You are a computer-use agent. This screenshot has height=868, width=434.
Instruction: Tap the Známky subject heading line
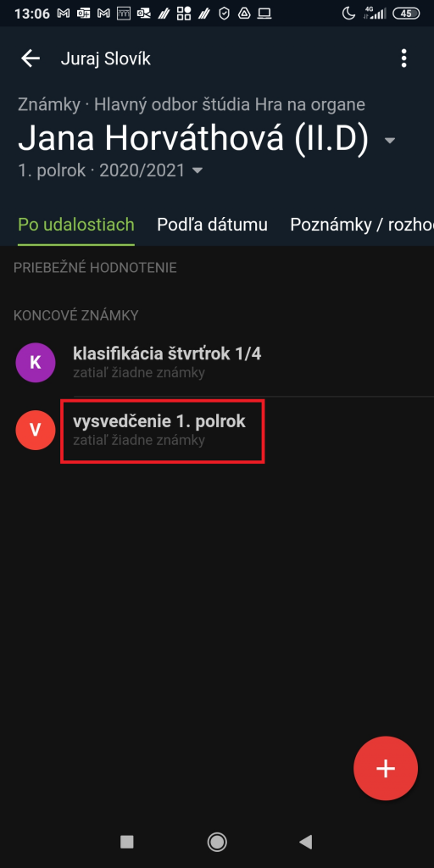pos(192,104)
